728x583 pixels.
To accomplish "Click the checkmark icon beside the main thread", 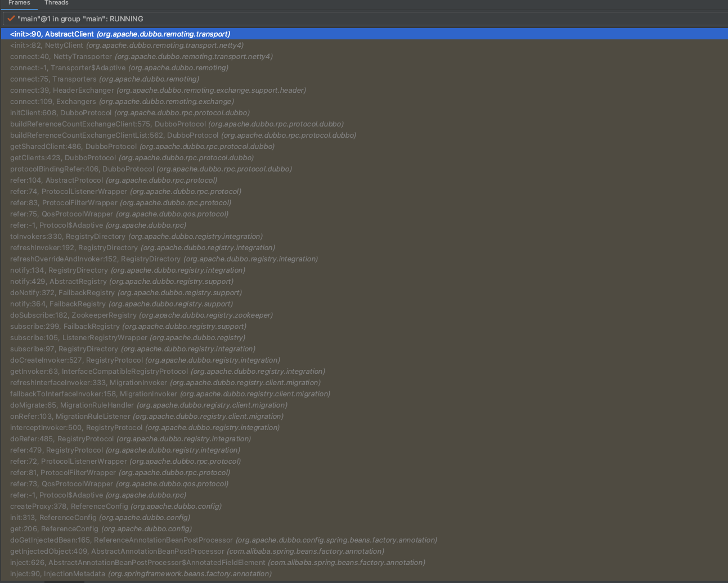I will 11,19.
